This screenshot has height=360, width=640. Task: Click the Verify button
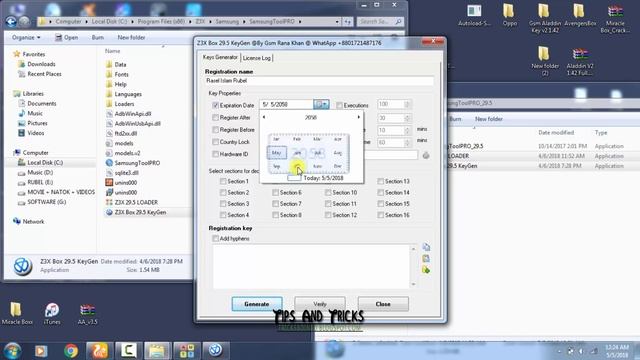click(x=320, y=304)
